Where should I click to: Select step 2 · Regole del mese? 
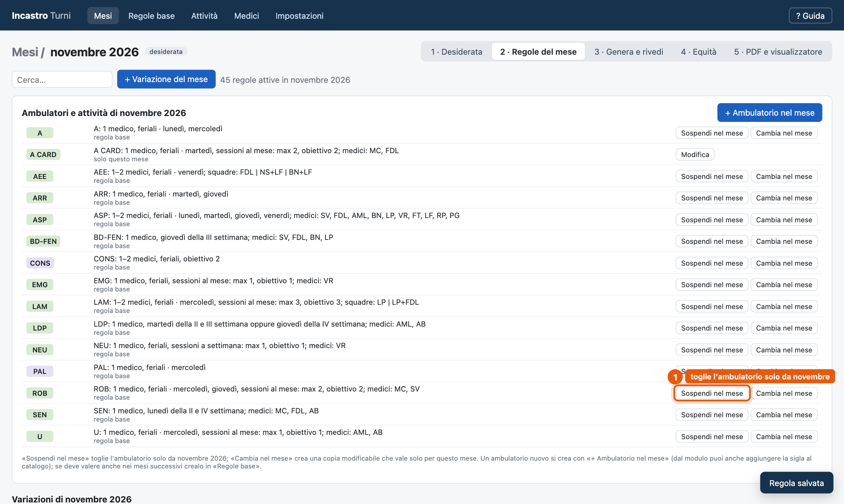click(538, 52)
